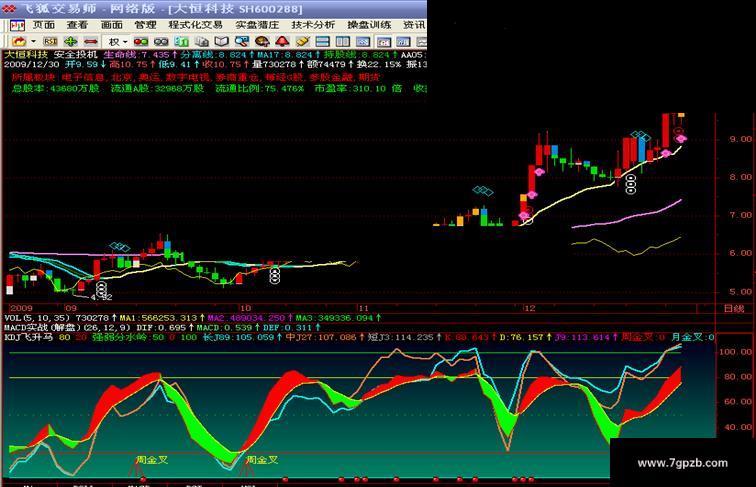Click the 市盈率:310.10 倍 value

pos(358,89)
